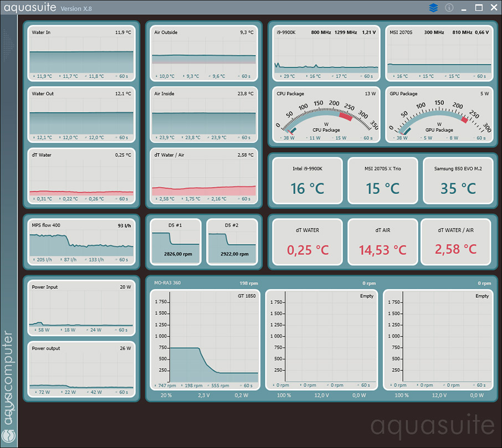
Task: Click the info icon in title bar
Action: coord(449,8)
